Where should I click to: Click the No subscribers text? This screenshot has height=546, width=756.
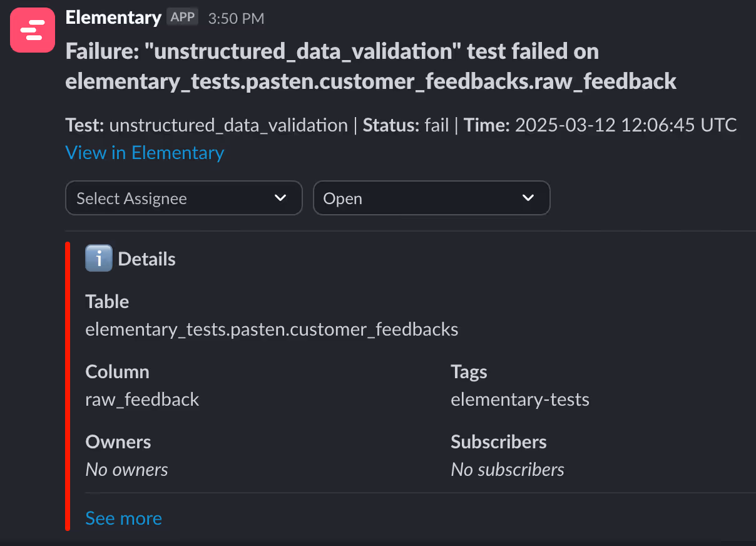(507, 470)
